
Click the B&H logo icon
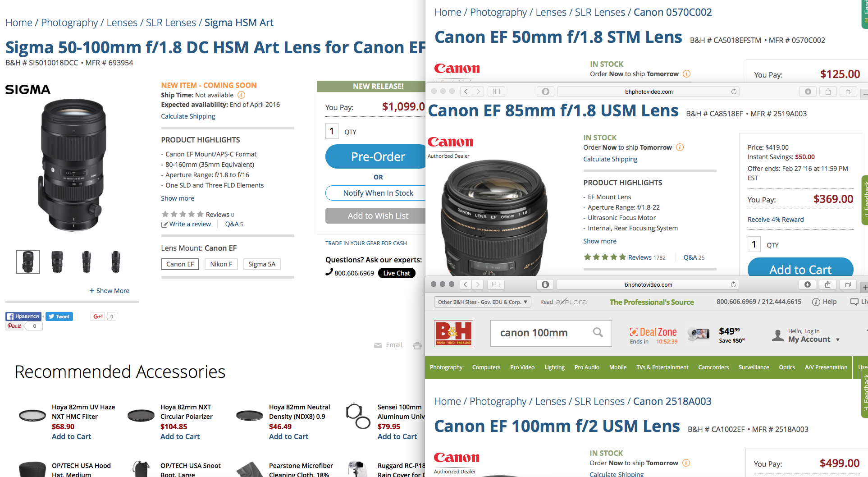[x=453, y=333]
